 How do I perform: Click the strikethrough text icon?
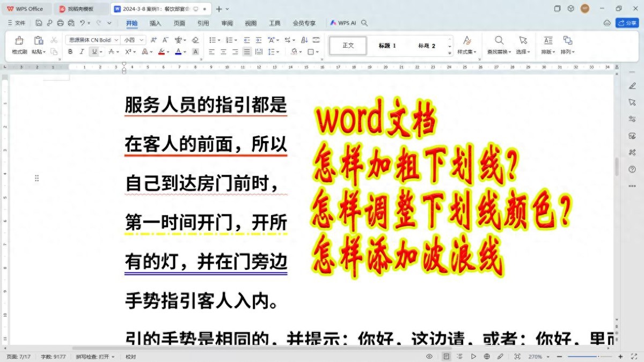tap(111, 52)
